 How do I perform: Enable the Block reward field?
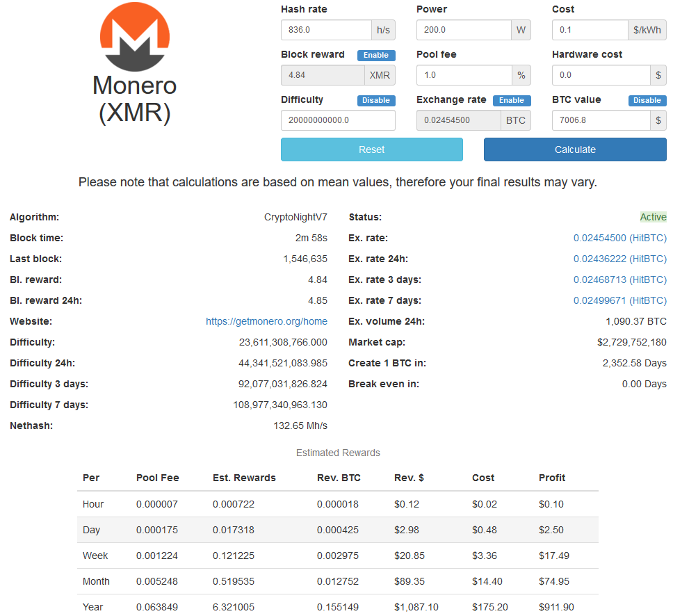tap(376, 56)
